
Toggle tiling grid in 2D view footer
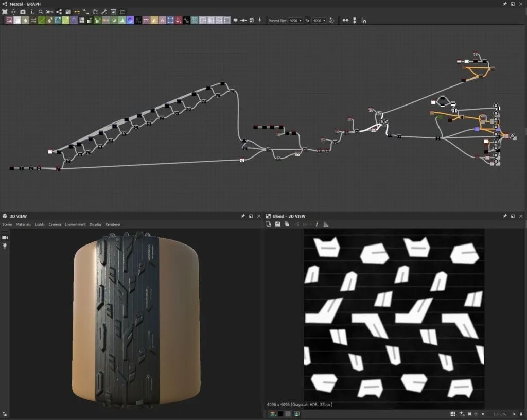pos(453,414)
